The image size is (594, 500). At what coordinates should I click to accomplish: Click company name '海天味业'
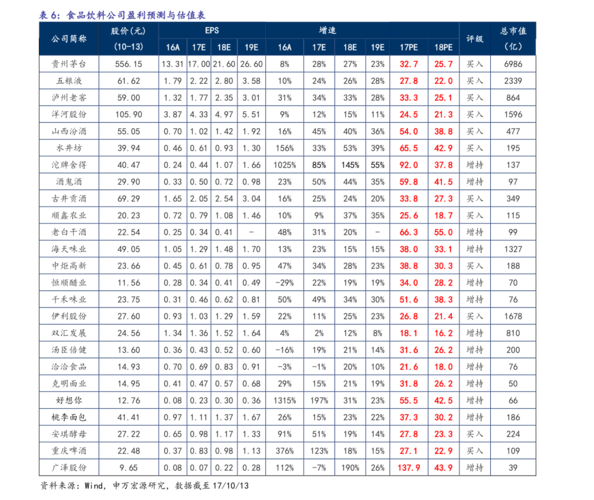[x=69, y=249]
